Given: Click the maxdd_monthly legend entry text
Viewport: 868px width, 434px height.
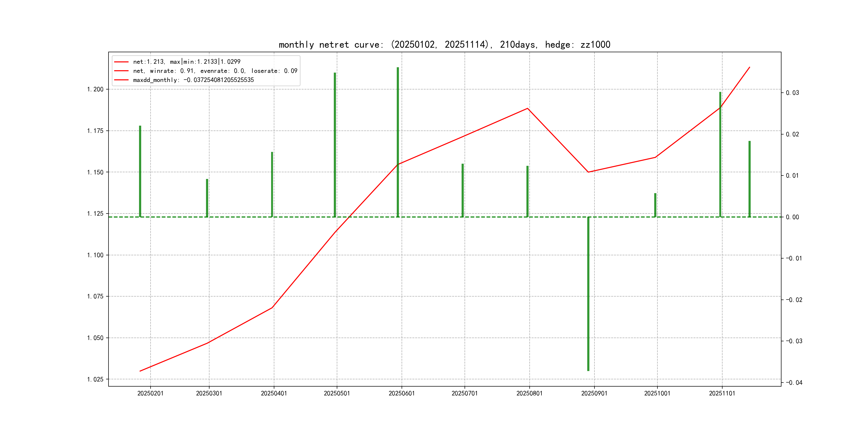Looking at the screenshot, I should tap(193, 80).
